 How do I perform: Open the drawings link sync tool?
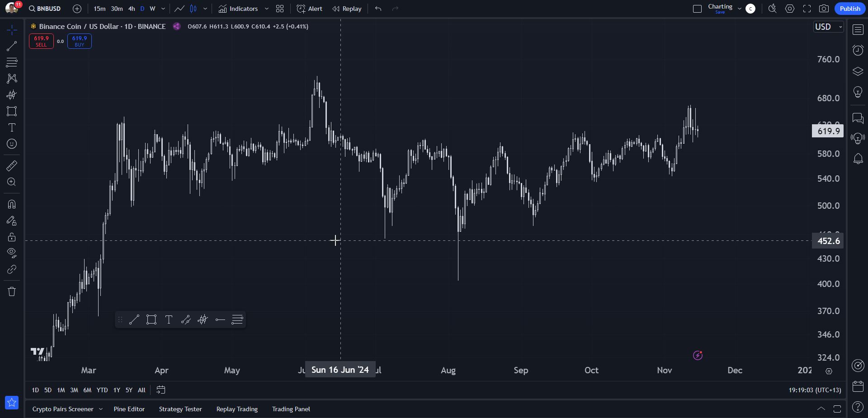tap(12, 269)
